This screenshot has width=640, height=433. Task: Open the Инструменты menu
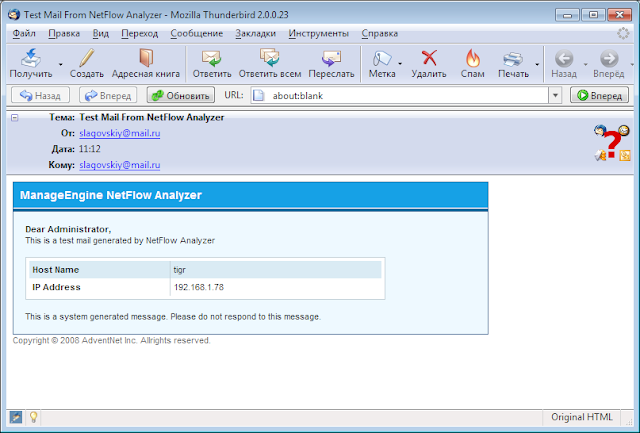[x=319, y=33]
